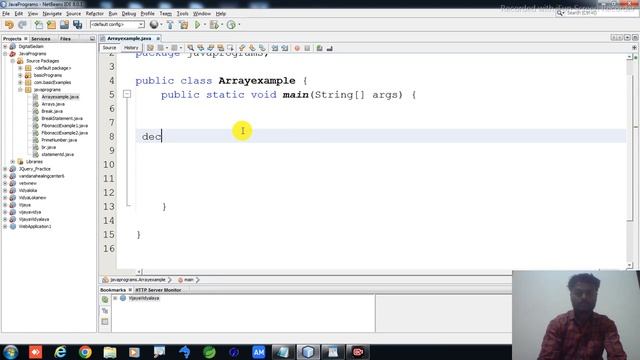Click the red Start Macro Recording icon in the editor toolbar
This screenshot has height=360, width=640.
click(x=297, y=48)
